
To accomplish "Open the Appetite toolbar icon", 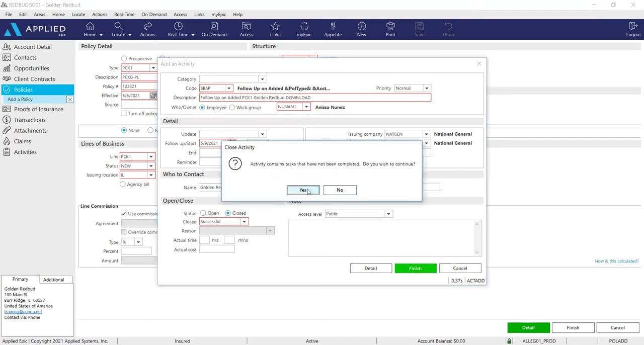I will coord(333,29).
